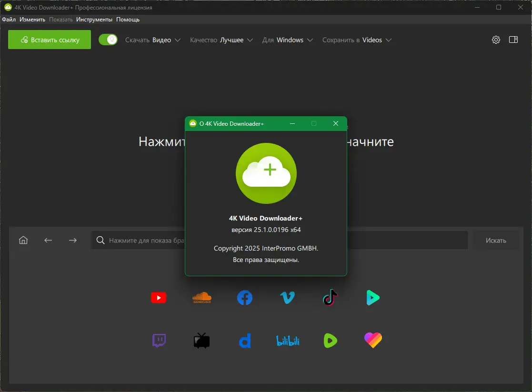Viewport: 532px width, 392px height.
Task: Click the search magnifier icon in address bar
Action: coord(100,240)
